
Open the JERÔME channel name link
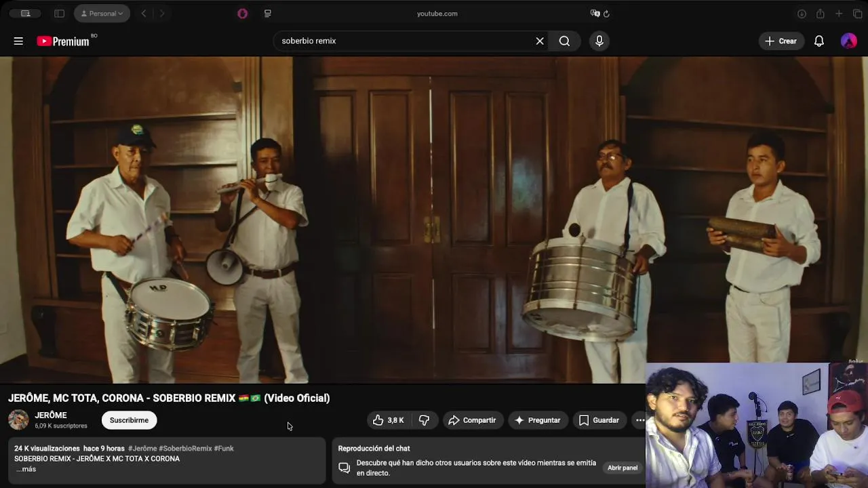(x=51, y=415)
